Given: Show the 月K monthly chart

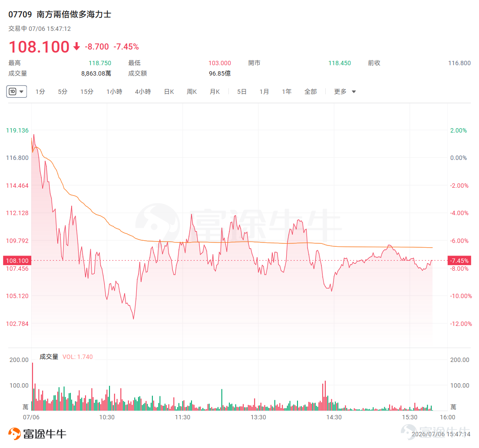Looking at the screenshot, I should (x=215, y=92).
